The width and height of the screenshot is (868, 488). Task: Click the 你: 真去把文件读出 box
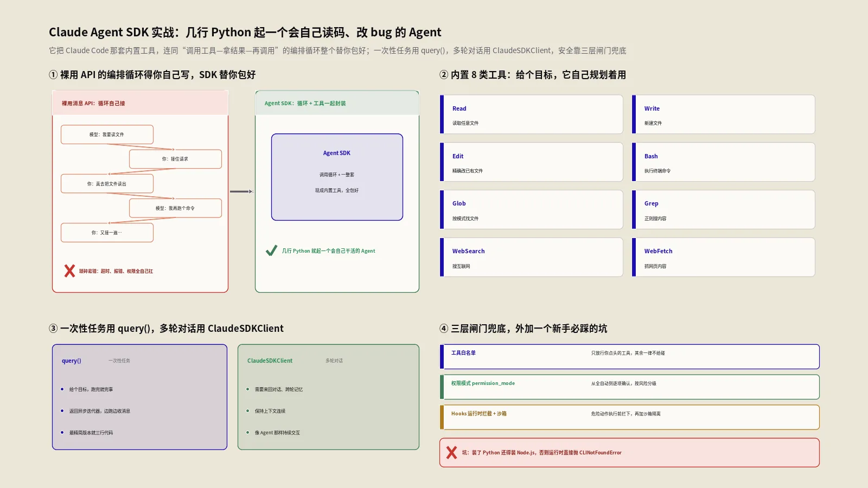[x=107, y=184]
